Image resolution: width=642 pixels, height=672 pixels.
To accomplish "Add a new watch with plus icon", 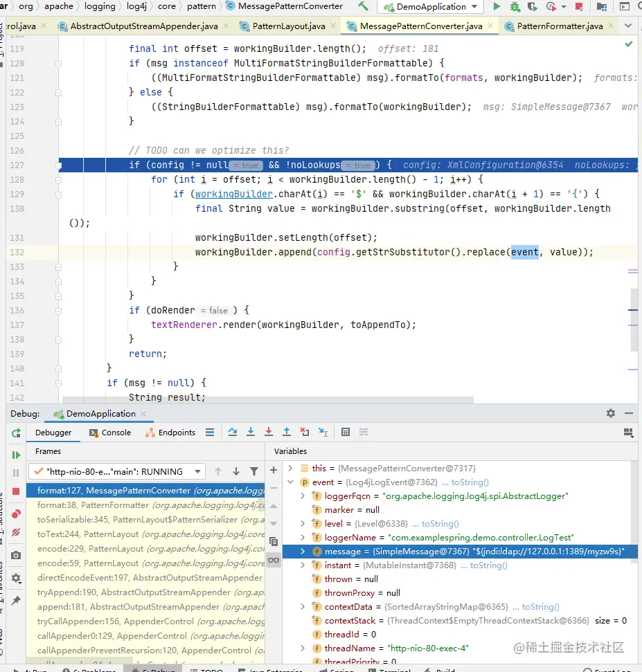I will pos(273,470).
